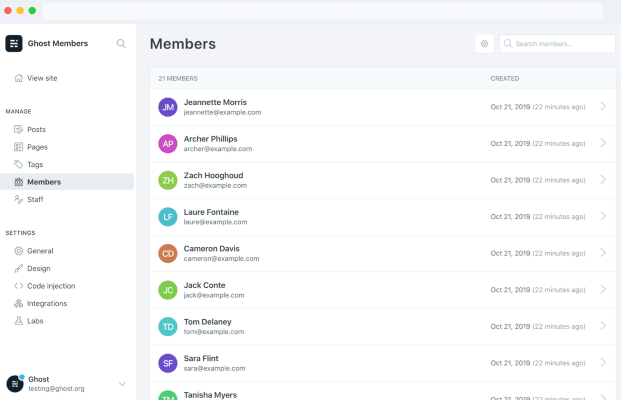The width and height of the screenshot is (621, 400).
Task: Click the Integrations icon
Action: point(19,303)
